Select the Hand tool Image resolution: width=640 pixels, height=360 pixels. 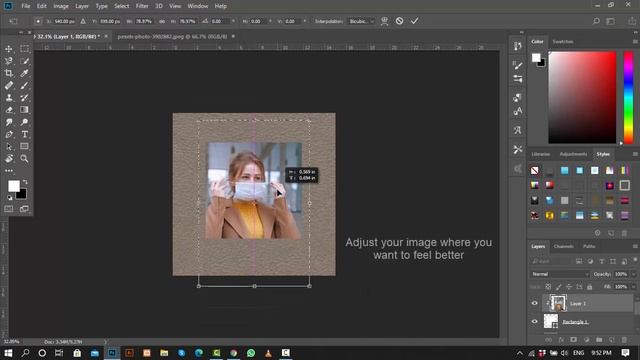click(x=9, y=159)
